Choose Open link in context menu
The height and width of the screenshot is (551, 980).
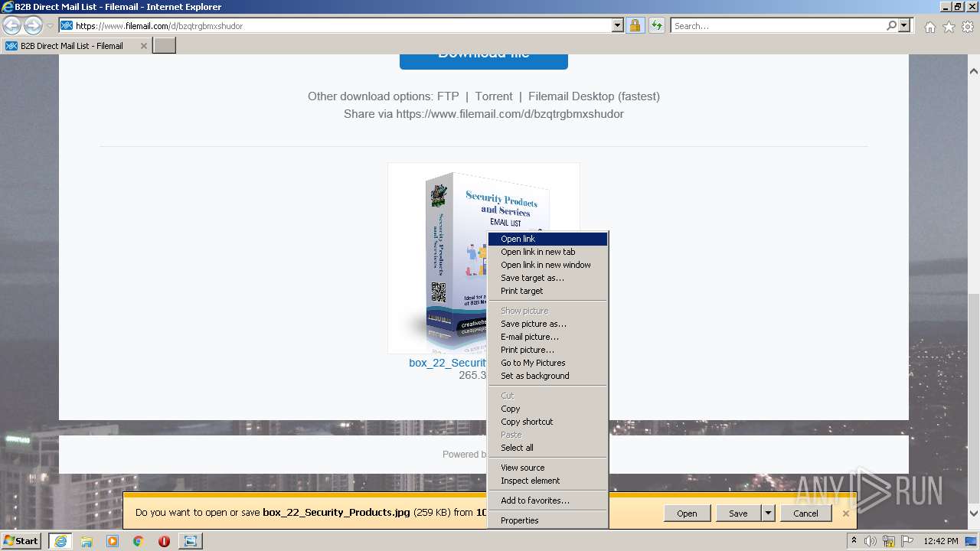tap(548, 239)
